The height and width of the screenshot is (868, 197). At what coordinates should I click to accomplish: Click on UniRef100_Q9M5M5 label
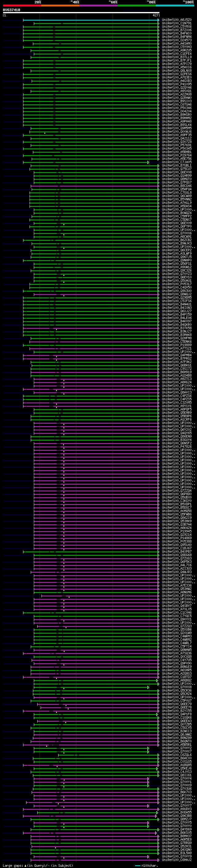(177, 128)
